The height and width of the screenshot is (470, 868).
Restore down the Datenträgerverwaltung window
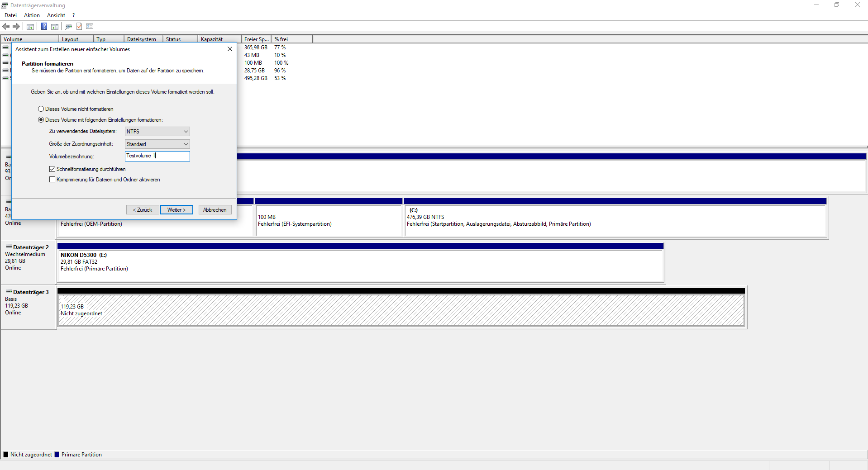[x=837, y=5]
